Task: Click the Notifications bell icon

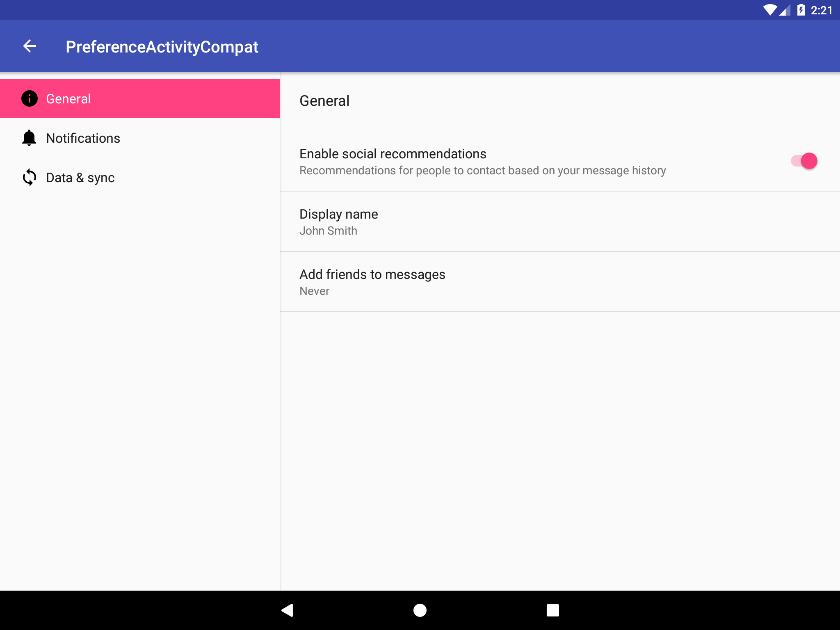Action: pos(30,138)
